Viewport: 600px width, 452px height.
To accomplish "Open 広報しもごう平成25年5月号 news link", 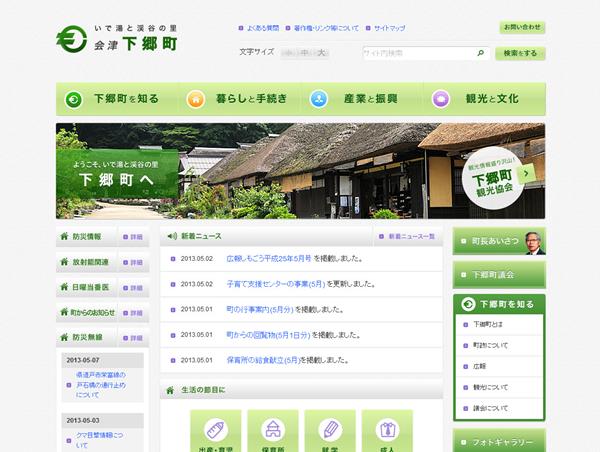I will (269, 259).
